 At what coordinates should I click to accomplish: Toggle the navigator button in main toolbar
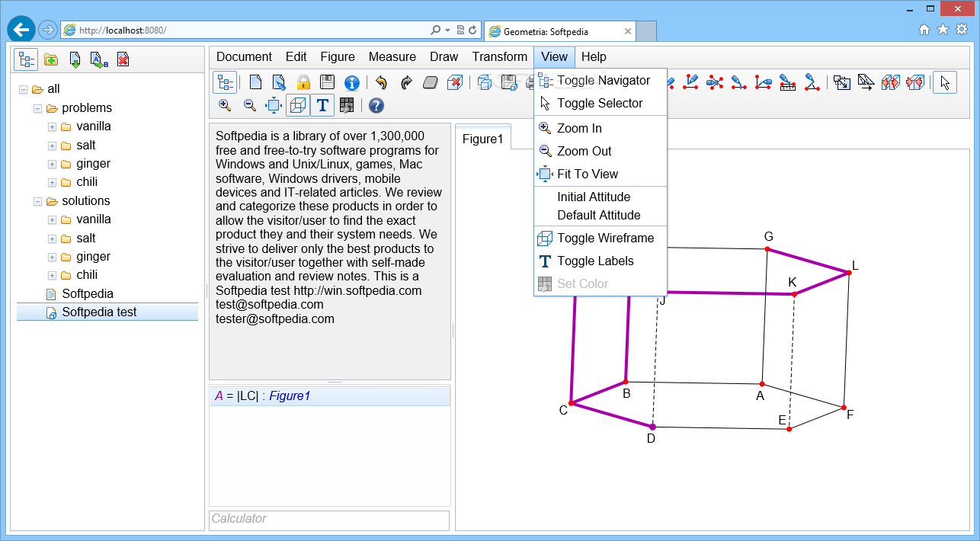[225, 82]
